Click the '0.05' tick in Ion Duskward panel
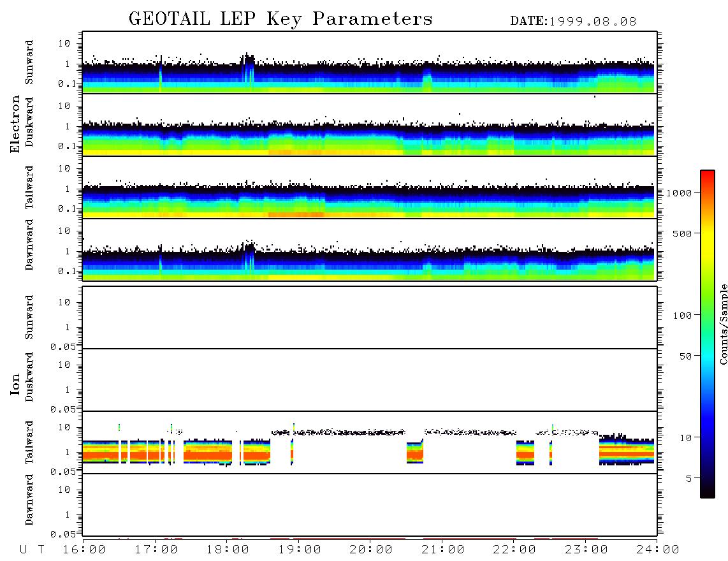728x561 pixels. (62, 409)
